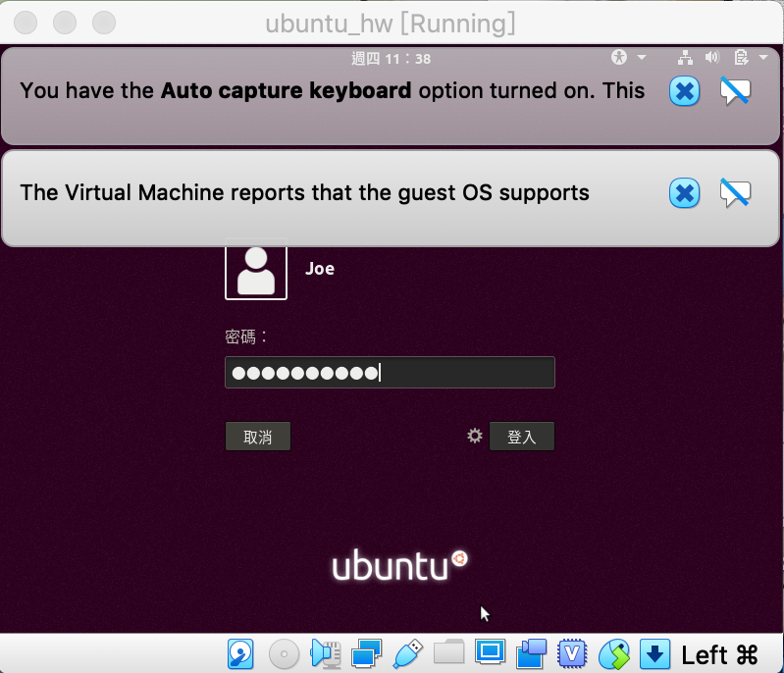Click the Joe username label
The width and height of the screenshot is (784, 673).
pyautogui.click(x=320, y=269)
